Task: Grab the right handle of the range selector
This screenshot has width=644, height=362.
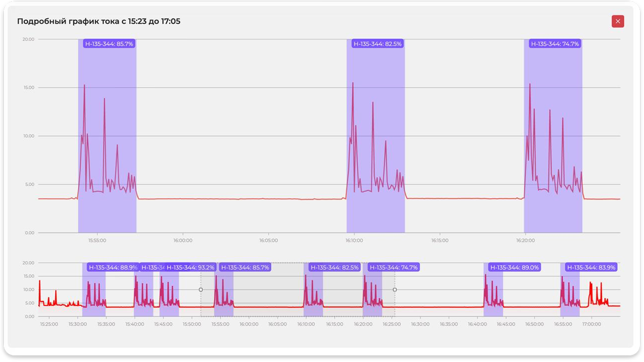Action: click(395, 290)
